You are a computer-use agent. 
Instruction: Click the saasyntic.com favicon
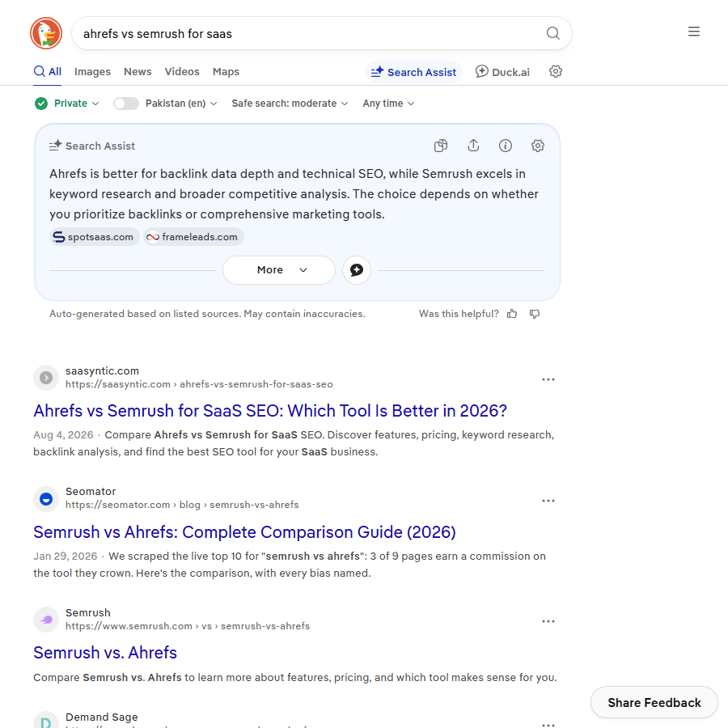[46, 378]
